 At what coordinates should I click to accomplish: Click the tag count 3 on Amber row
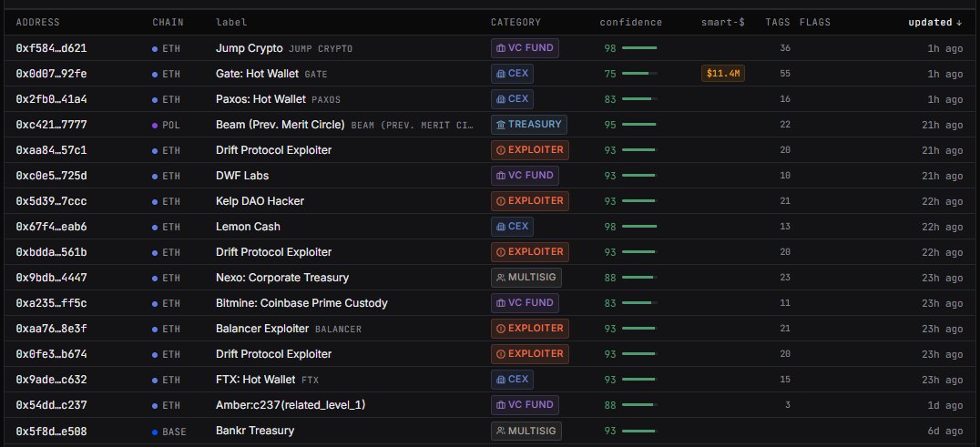[788, 405]
